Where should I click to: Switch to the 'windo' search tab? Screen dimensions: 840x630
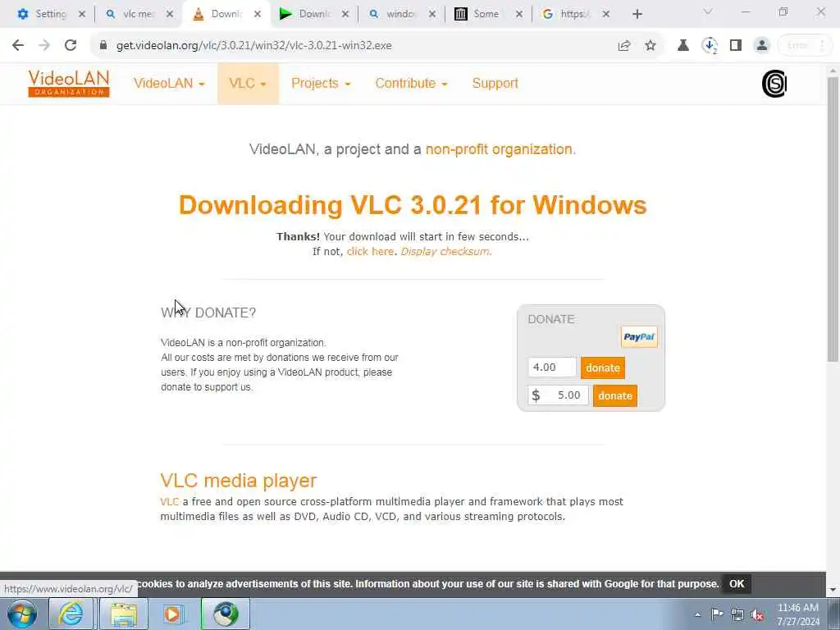pyautogui.click(x=394, y=14)
